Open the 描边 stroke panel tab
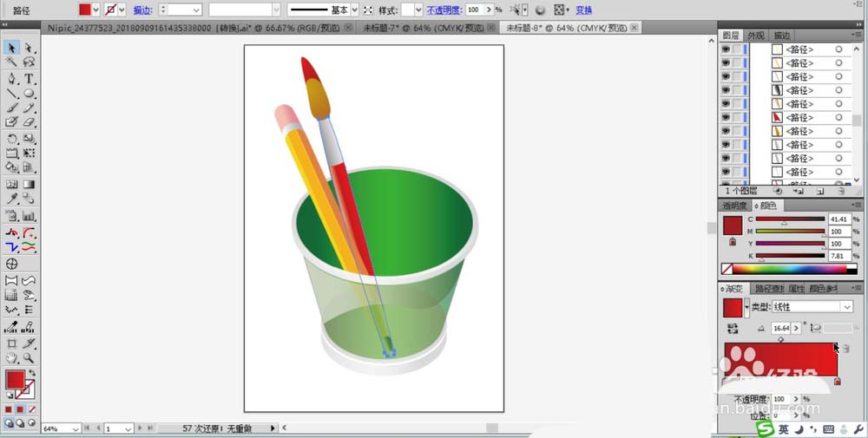The image size is (868, 438). (x=782, y=36)
